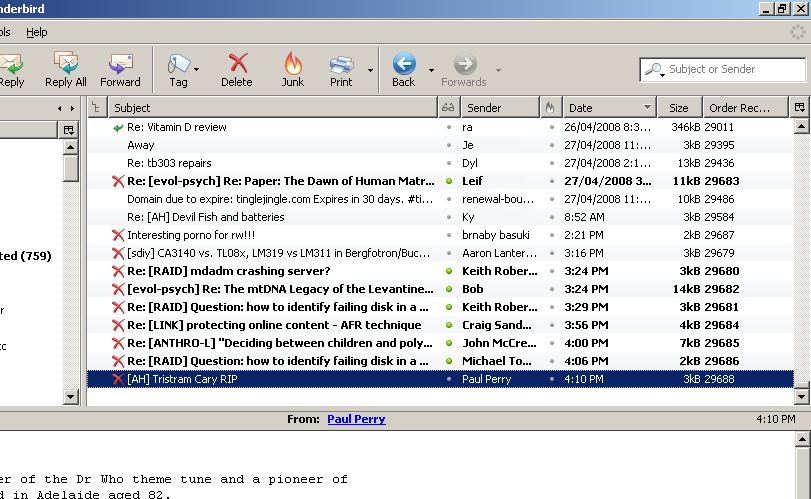Viewport: 811px width, 499px height.
Task: Select the folder showing (759) unread
Action: point(26,256)
